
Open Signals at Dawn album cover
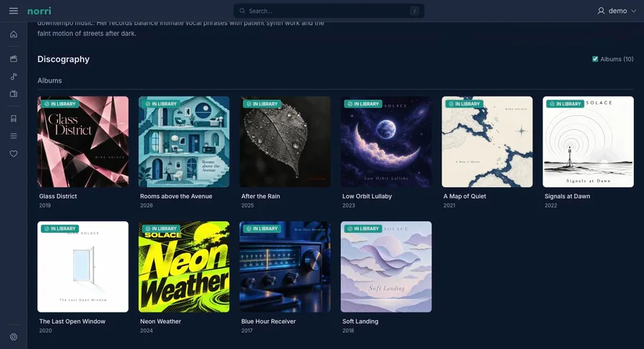[588, 142]
